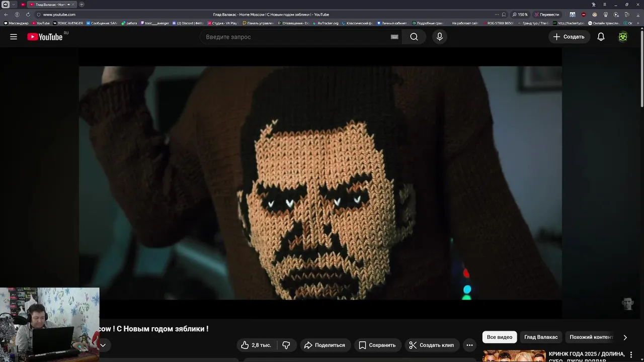Screen dimensions: 644x362
Task: Like the video (2,8 тыс.)
Action: tap(257, 345)
